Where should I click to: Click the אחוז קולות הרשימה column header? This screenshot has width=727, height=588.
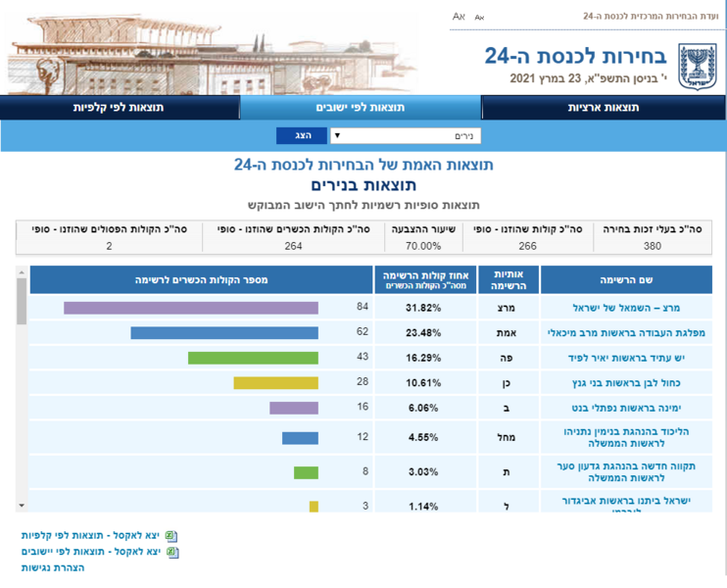tap(425, 279)
